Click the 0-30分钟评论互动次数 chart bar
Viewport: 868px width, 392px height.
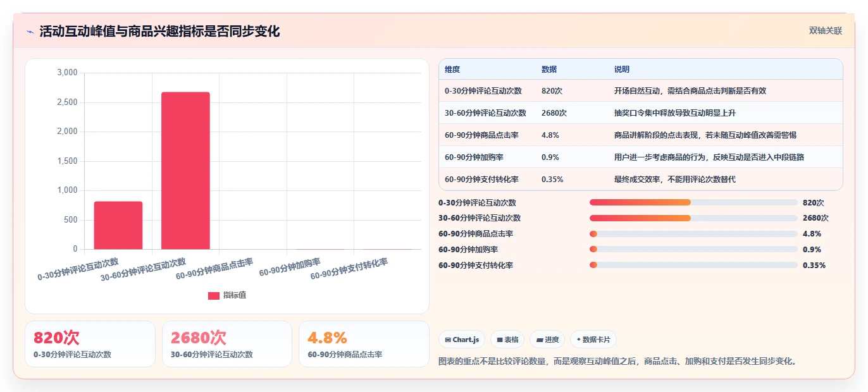point(118,225)
